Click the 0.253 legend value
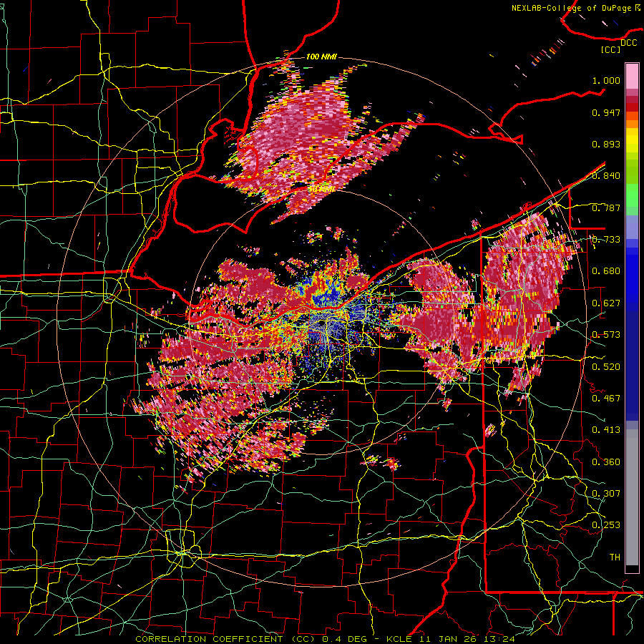The width and height of the screenshot is (644, 644). (606, 525)
